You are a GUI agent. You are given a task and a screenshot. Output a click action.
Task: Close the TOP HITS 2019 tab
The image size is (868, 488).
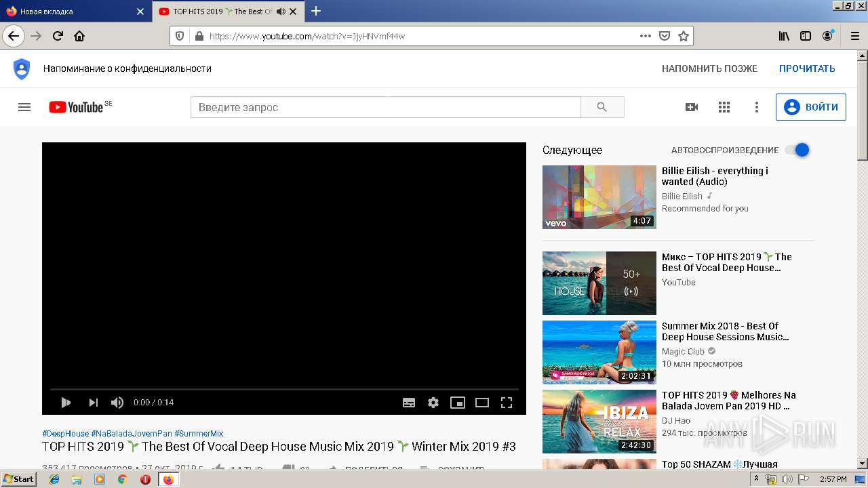click(x=293, y=12)
